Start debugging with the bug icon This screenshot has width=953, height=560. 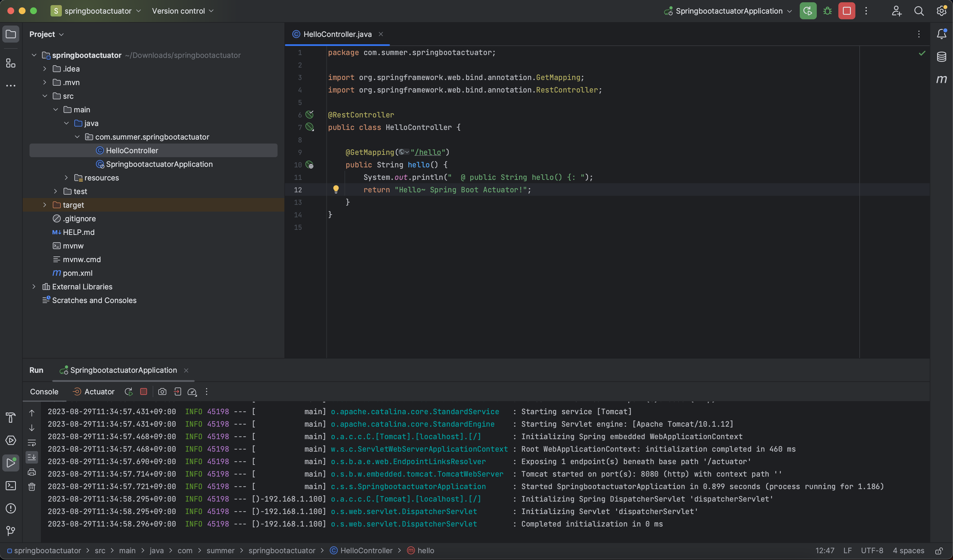pyautogui.click(x=828, y=11)
